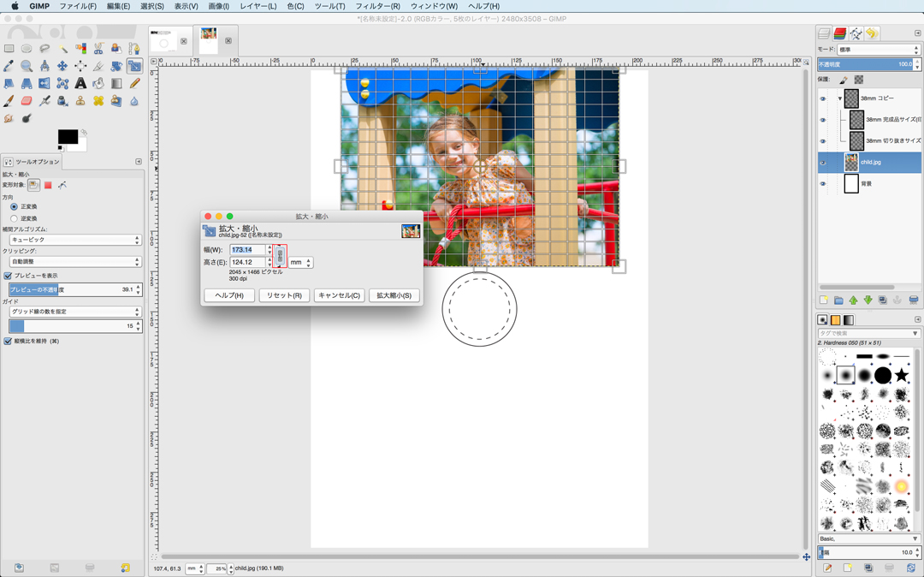The image size is (924, 577).
Task: Open the レイヤー(L) menu
Action: 258,6
